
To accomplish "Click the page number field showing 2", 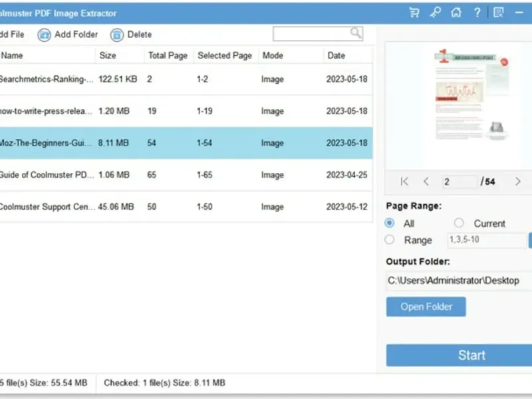I will pyautogui.click(x=460, y=182).
